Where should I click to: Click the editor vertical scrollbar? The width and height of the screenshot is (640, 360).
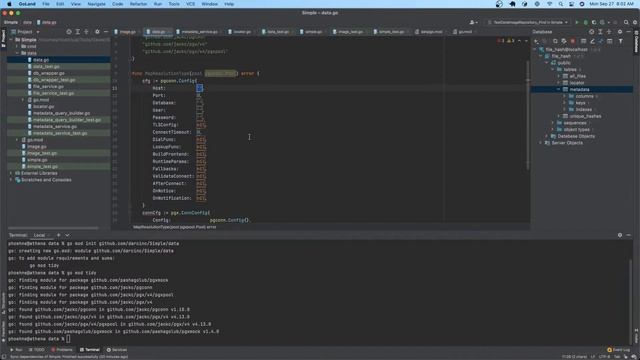pyautogui.click(x=528, y=115)
